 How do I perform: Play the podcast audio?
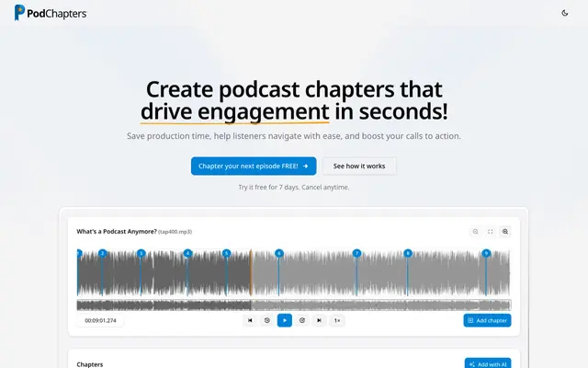tap(285, 320)
